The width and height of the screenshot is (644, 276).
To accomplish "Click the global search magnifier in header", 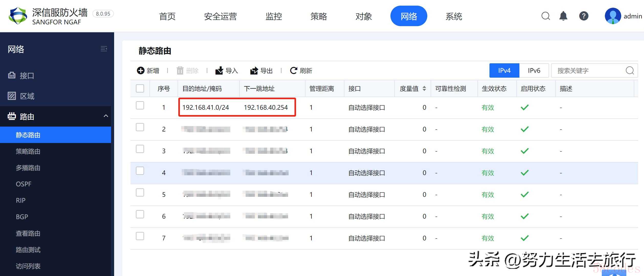I will tap(545, 16).
